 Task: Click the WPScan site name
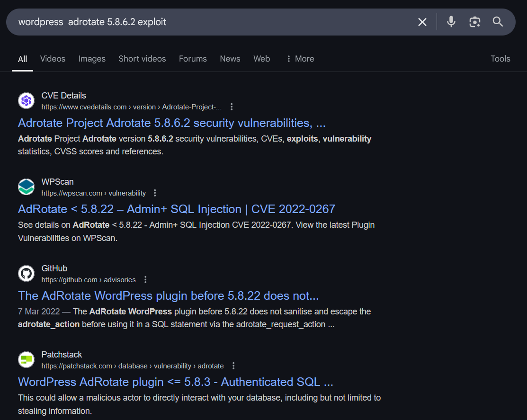(x=57, y=182)
